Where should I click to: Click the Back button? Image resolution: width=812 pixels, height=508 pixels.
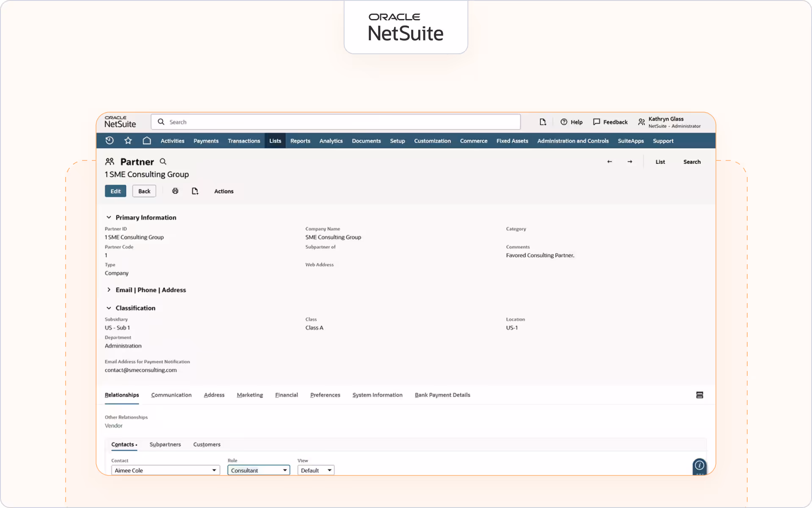pyautogui.click(x=144, y=191)
